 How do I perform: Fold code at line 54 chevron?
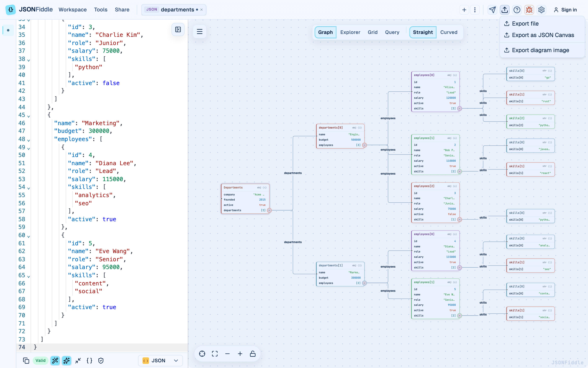tap(29, 188)
